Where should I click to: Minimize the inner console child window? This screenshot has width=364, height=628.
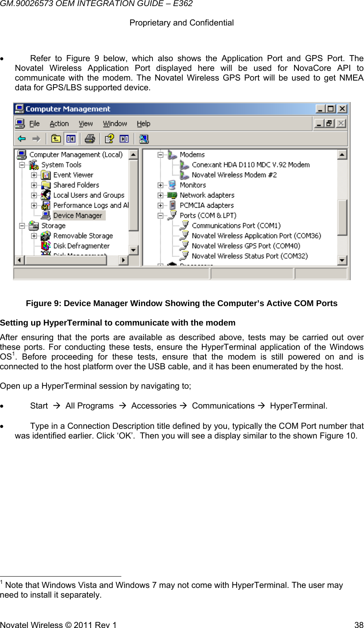pyautogui.click(x=320, y=123)
